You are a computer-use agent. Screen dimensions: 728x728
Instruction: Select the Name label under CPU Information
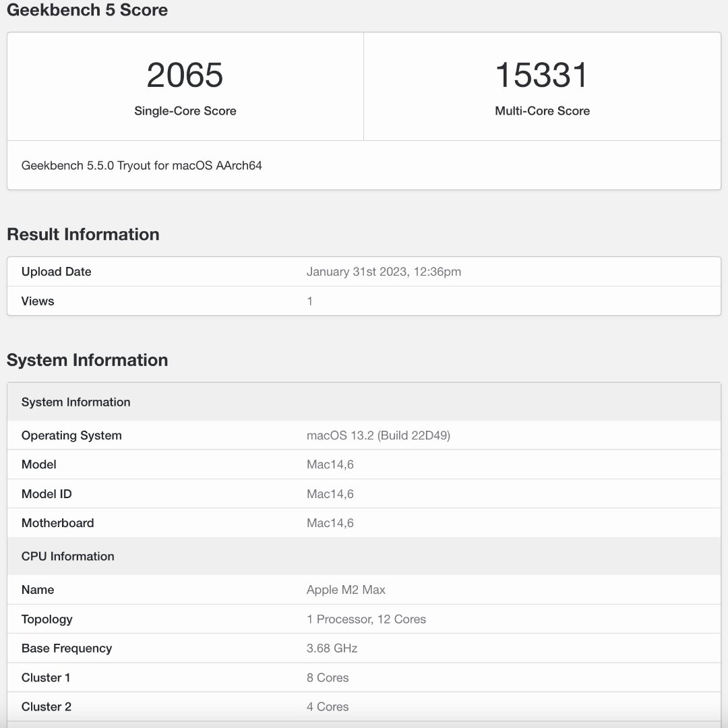38,590
